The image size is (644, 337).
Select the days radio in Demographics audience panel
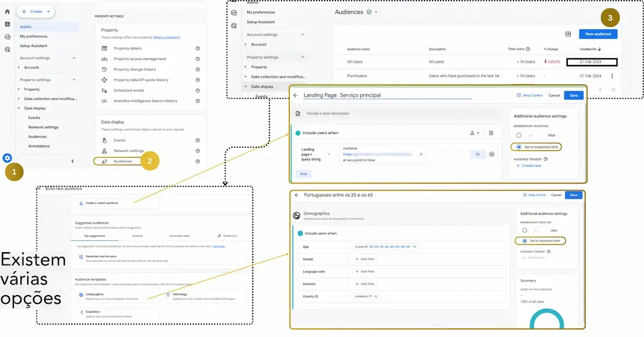[x=524, y=230]
